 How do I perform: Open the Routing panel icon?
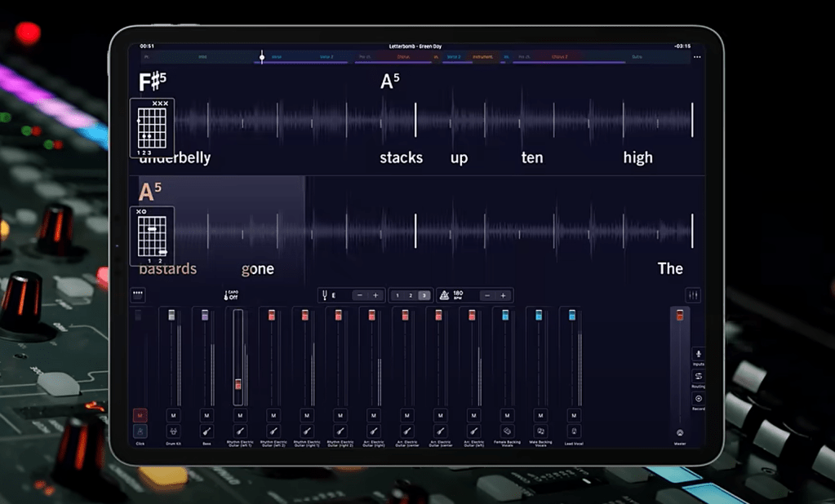click(699, 376)
